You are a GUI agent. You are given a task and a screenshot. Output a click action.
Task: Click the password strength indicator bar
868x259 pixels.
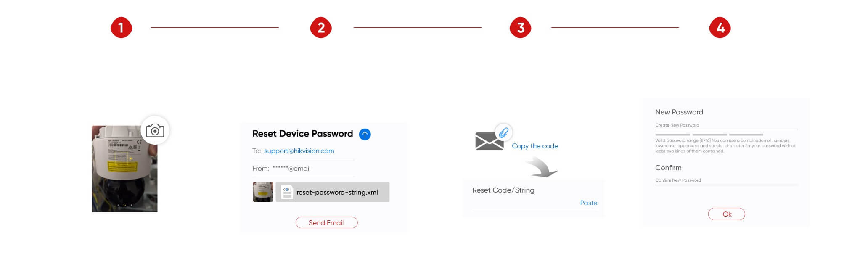click(x=709, y=135)
